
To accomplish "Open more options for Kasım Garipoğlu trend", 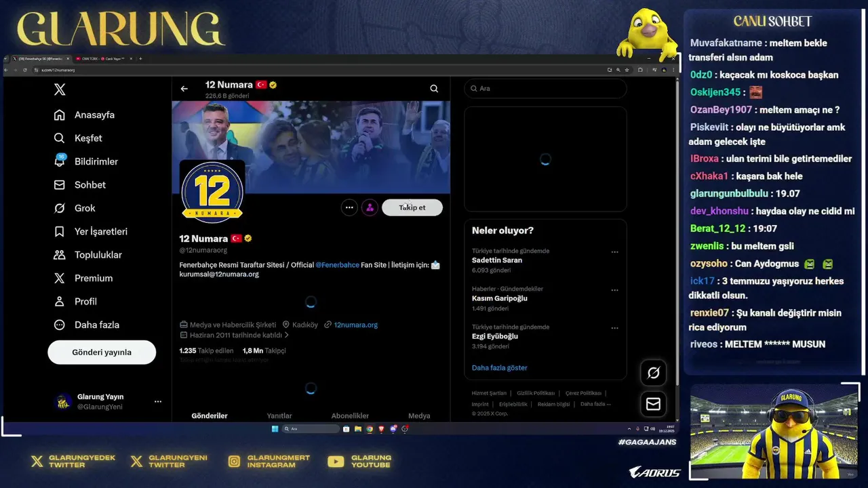I will tap(614, 290).
